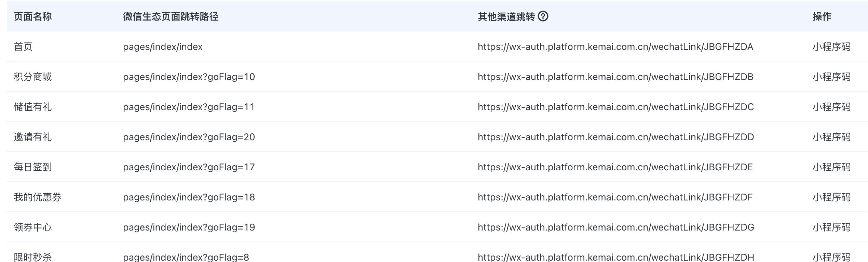Open 小程序码 for the 每日签到 row
The width and height of the screenshot is (868, 262).
pyautogui.click(x=831, y=167)
